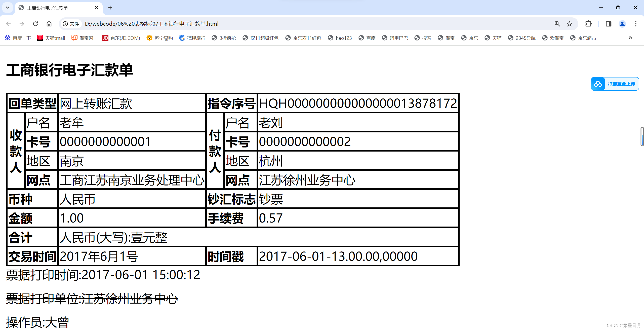Show more bookmarks with chevron

(x=630, y=38)
